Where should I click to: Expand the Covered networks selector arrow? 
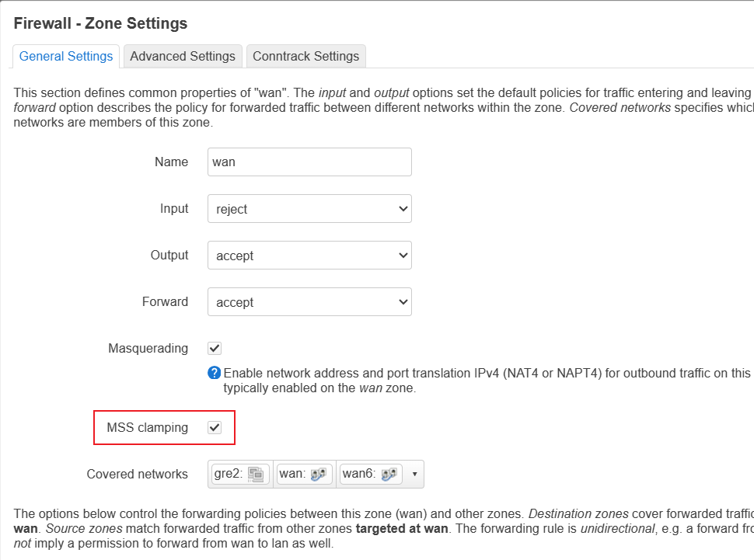click(x=414, y=474)
